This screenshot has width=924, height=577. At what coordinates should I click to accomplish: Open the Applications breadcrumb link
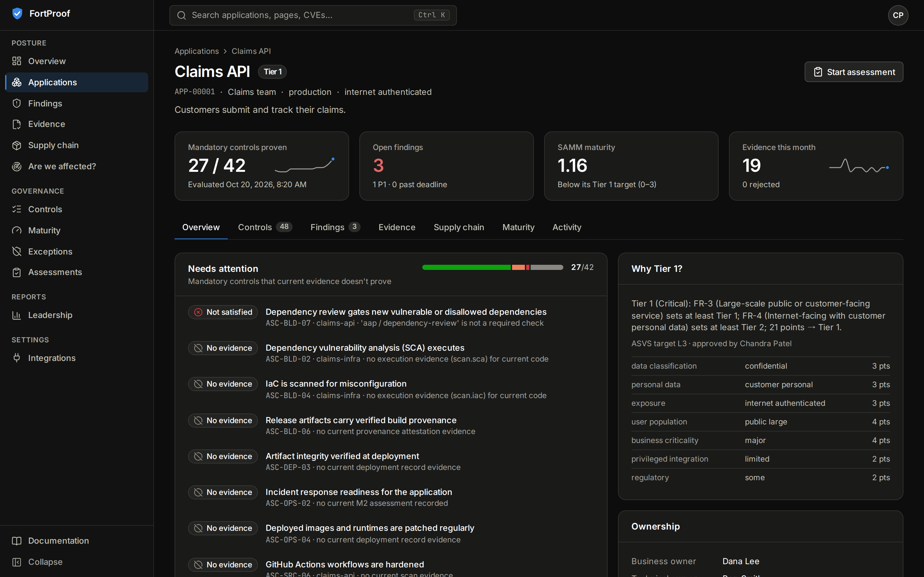tap(197, 51)
